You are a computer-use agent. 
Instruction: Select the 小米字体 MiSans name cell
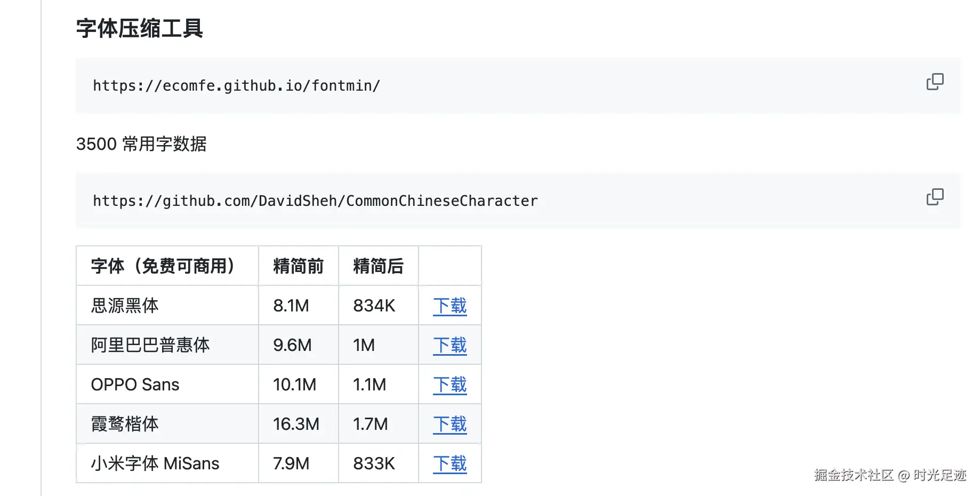(x=155, y=463)
